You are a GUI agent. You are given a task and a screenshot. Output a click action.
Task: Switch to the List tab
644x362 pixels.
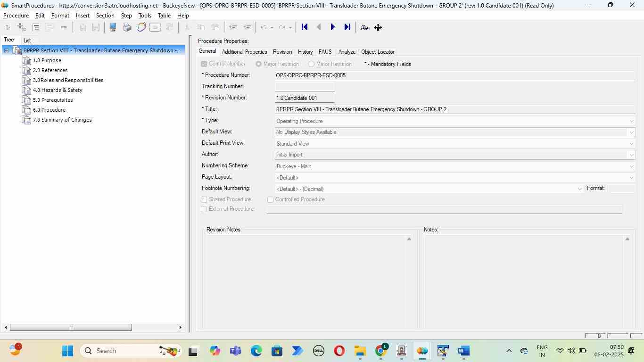tap(27, 41)
